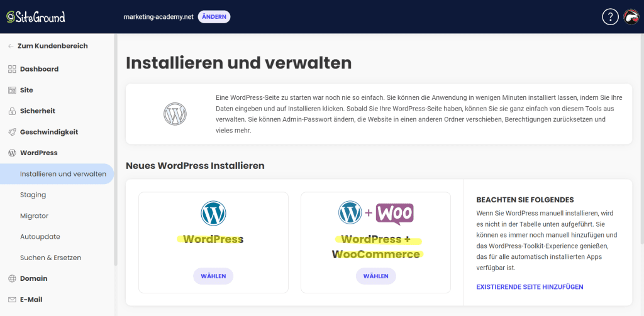644x316 pixels.
Task: Open the Staging submenu item
Action: (x=33, y=195)
